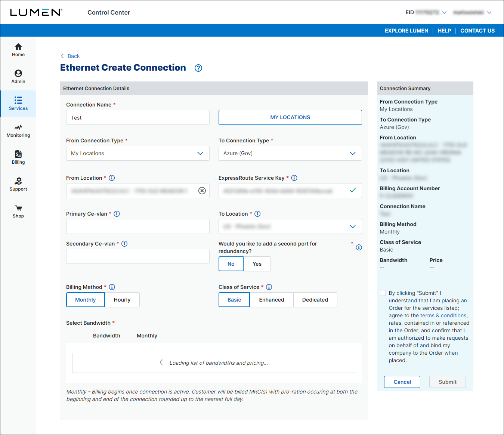Click the Lumen logo
This screenshot has height=435, width=504.
tap(36, 12)
